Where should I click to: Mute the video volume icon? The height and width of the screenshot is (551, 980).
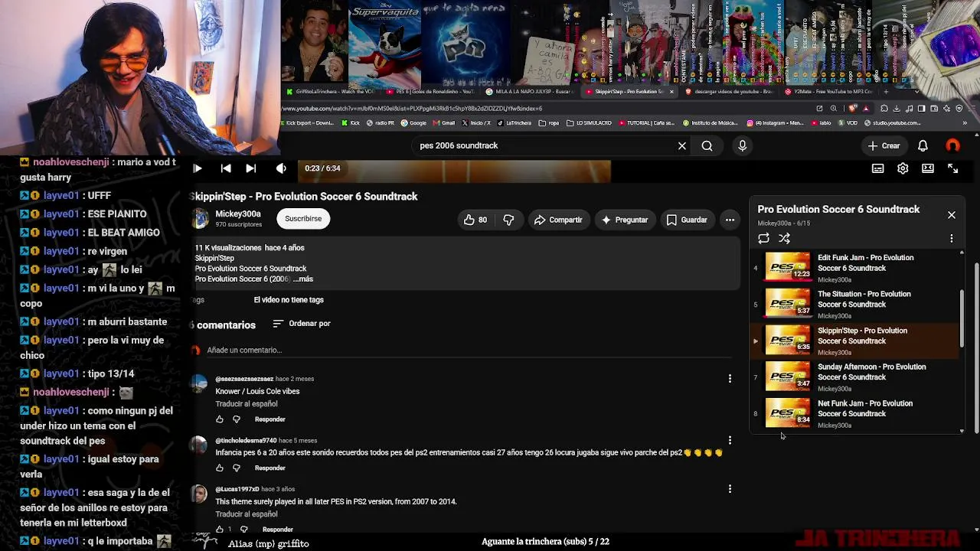tap(281, 168)
